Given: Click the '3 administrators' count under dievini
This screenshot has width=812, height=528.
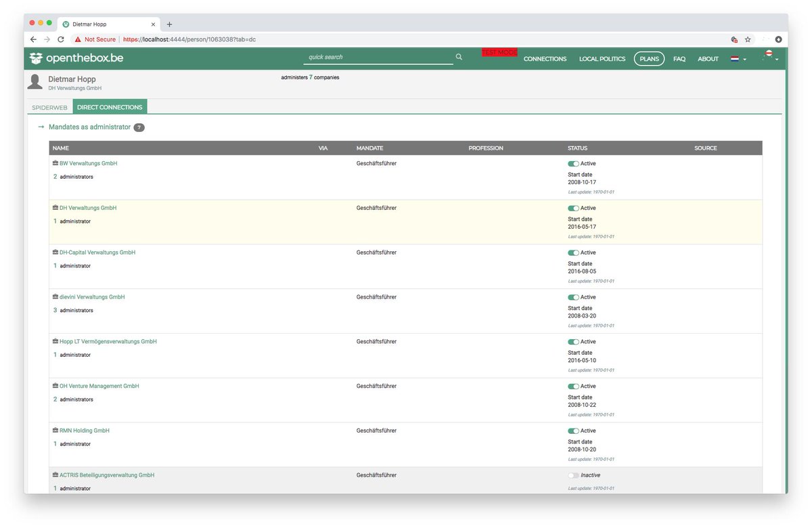Looking at the screenshot, I should pos(73,311).
